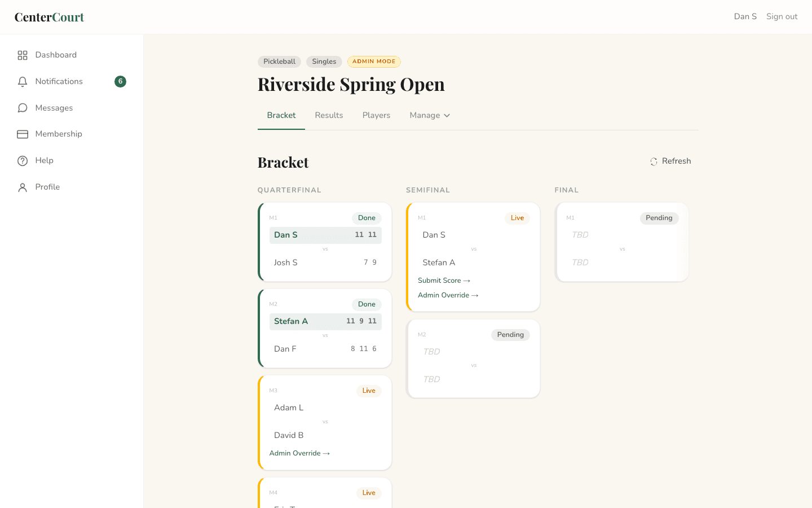
Task: Click Refresh button for bracket
Action: (670, 161)
